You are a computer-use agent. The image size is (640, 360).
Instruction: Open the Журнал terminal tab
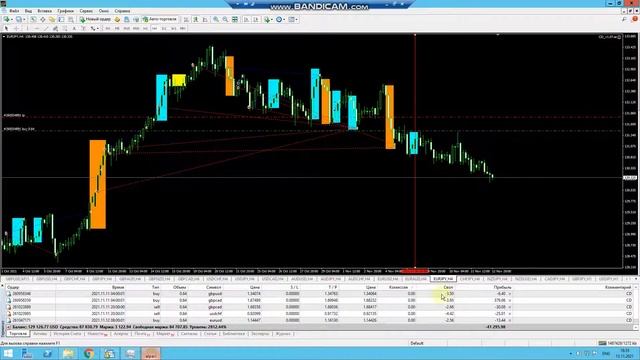283,334
